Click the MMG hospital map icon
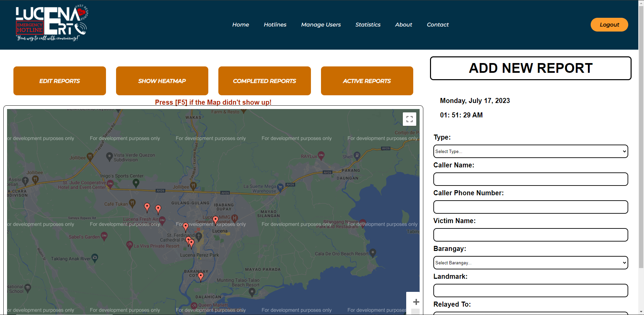Screen dimensions: 644x315 [235, 218]
